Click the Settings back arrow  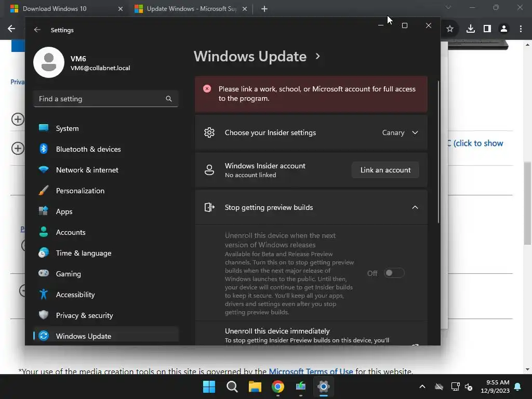pos(37,30)
